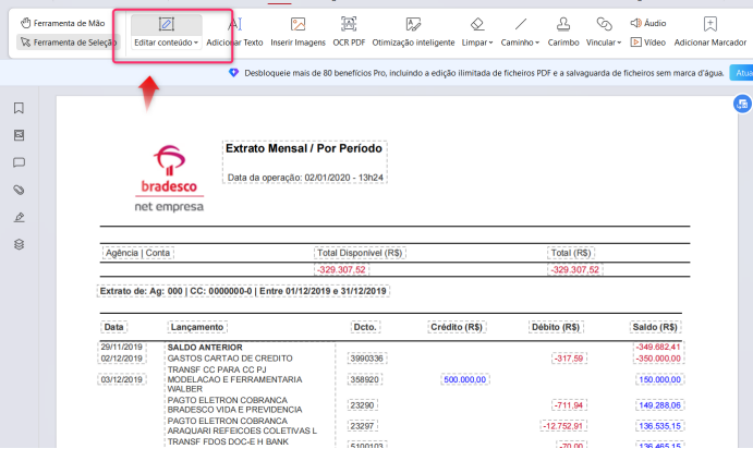The width and height of the screenshot is (753, 449).
Task: Select the Carimbo stamp tool
Action: click(563, 32)
